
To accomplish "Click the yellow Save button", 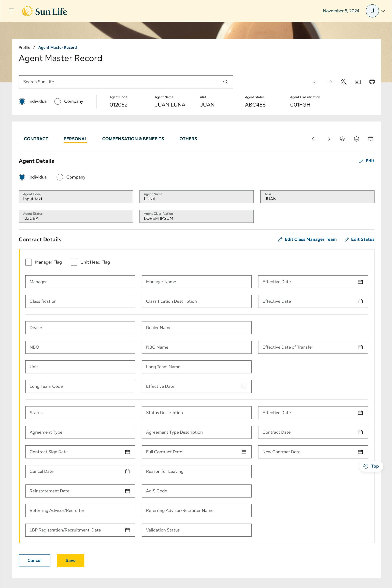I will pyautogui.click(x=70, y=560).
